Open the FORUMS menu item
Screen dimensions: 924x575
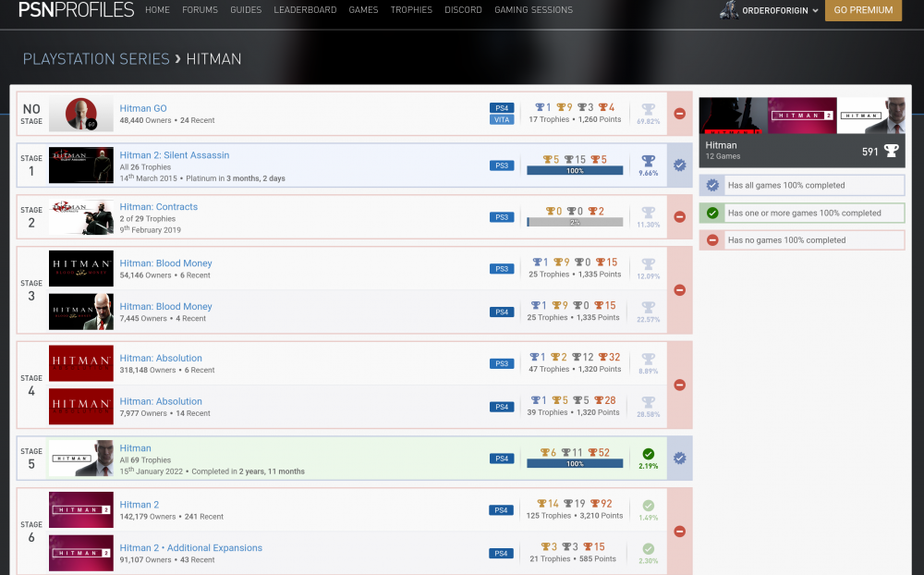pyautogui.click(x=200, y=10)
